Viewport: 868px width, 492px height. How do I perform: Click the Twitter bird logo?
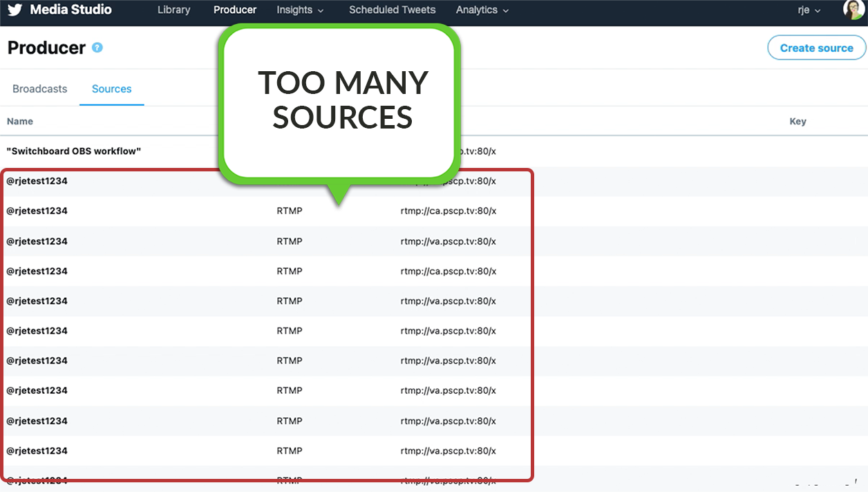(x=15, y=10)
